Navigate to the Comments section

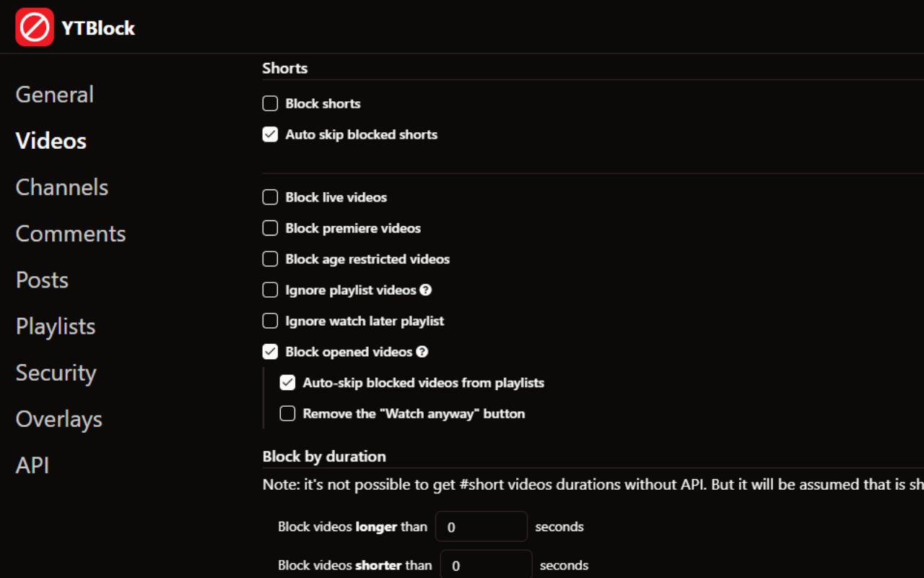(x=70, y=233)
